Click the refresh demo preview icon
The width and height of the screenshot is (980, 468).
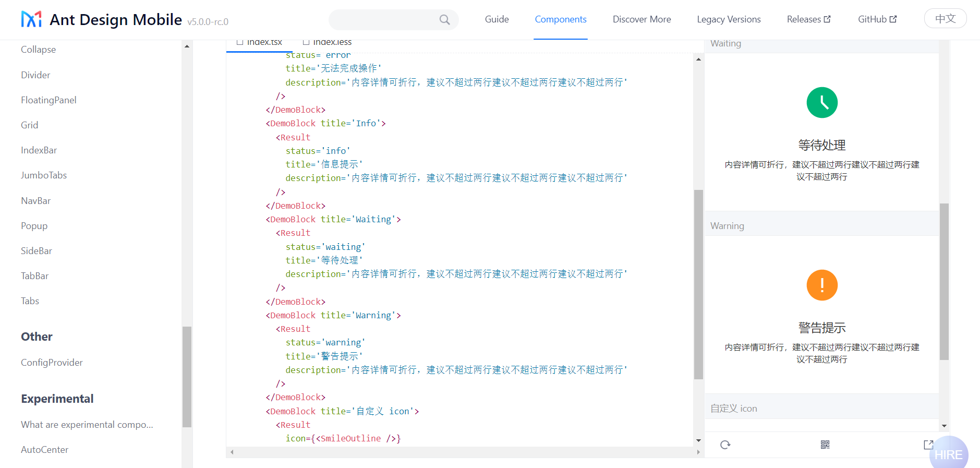[x=725, y=445]
